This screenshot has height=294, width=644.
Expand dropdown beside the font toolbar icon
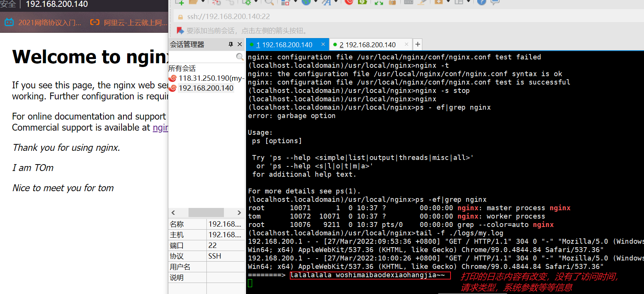click(336, 2)
